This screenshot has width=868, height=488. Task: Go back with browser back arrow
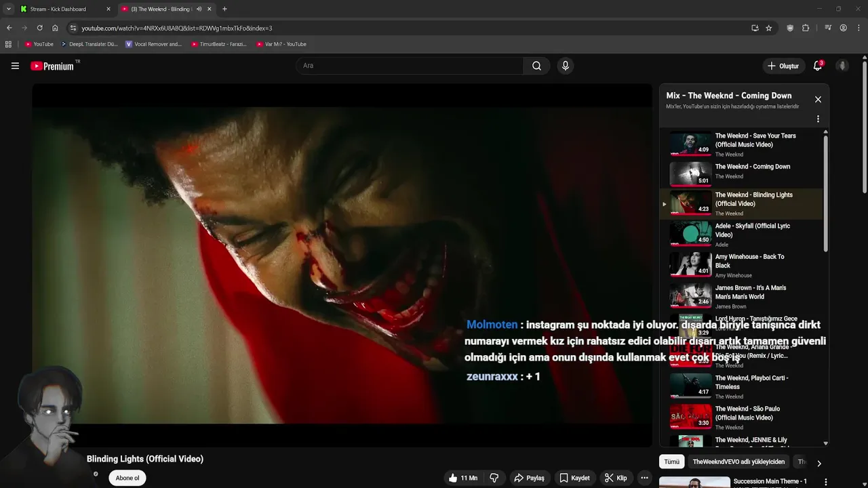pyautogui.click(x=9, y=28)
